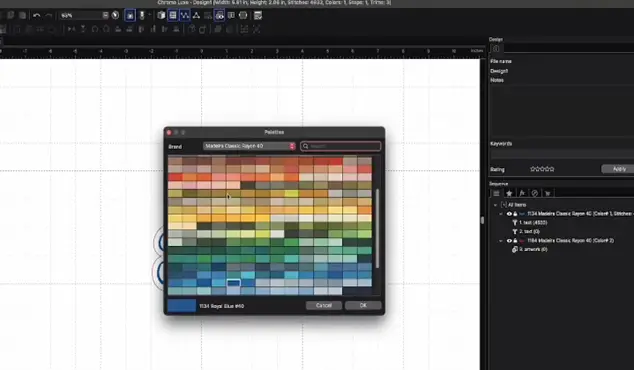The height and width of the screenshot is (370, 634).
Task: Click the zoom box dropdown arrow button
Action: [x=106, y=15]
